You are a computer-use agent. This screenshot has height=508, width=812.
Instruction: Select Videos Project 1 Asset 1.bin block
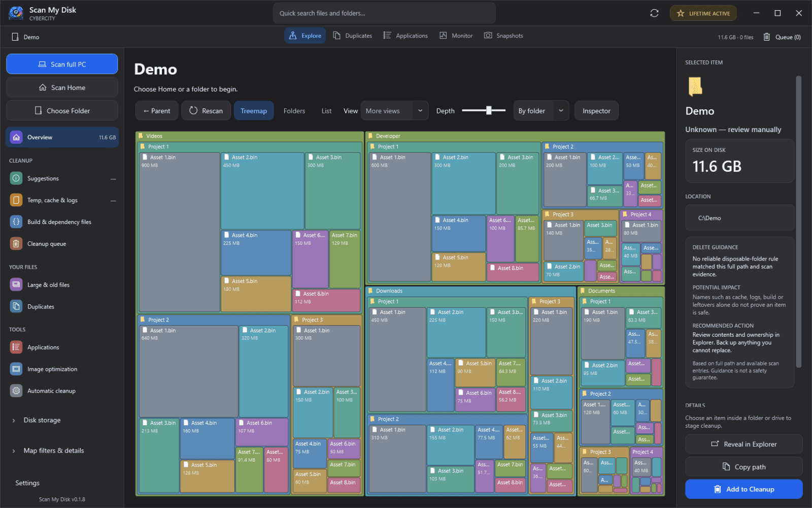(179, 232)
